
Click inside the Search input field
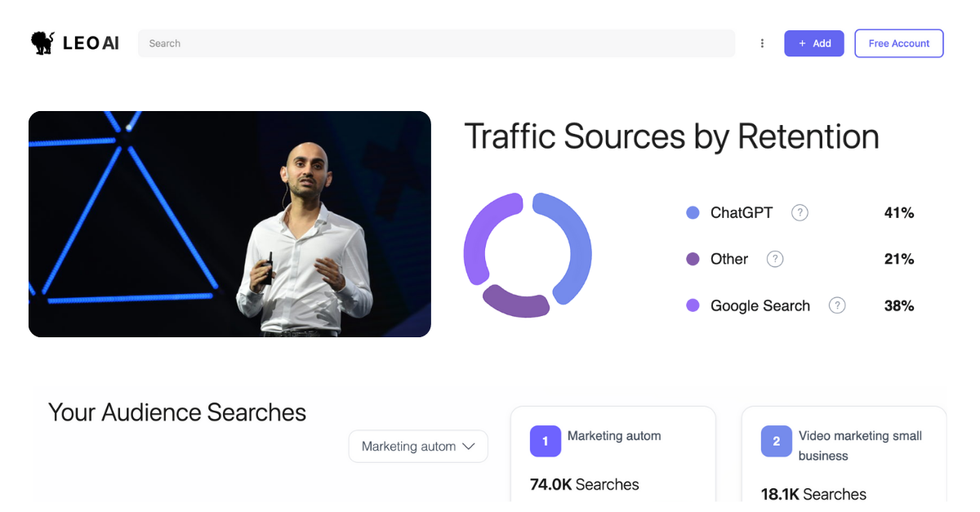pos(436,43)
